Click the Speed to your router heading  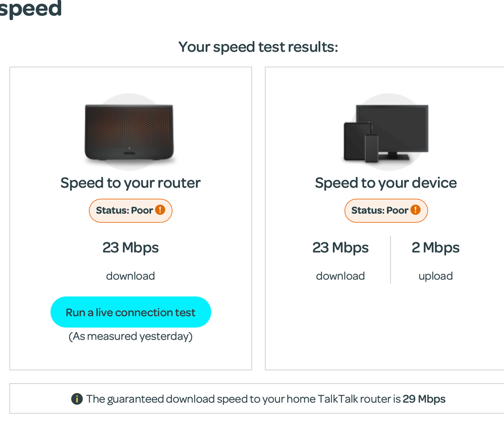coord(130,183)
